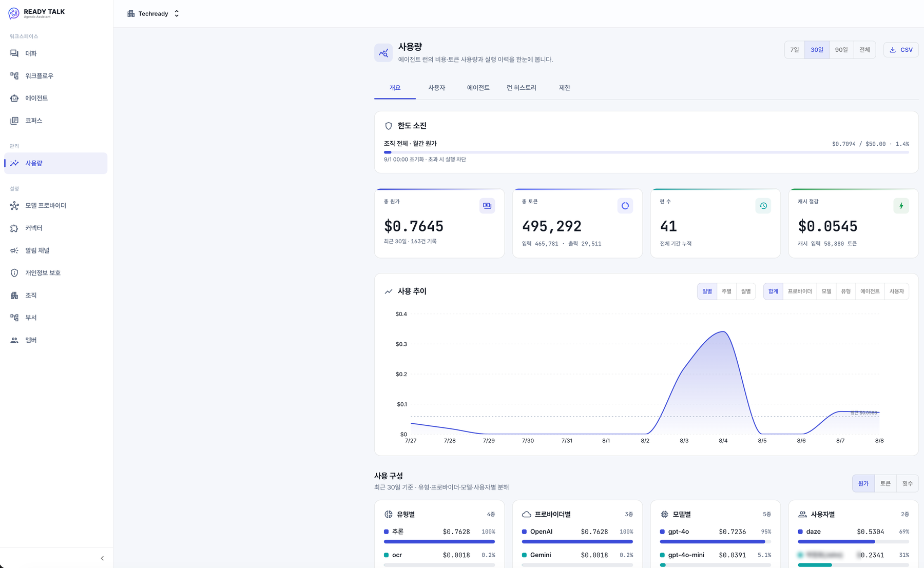The image size is (924, 568).
Task: Switch trend granularity to 주별
Action: point(727,291)
